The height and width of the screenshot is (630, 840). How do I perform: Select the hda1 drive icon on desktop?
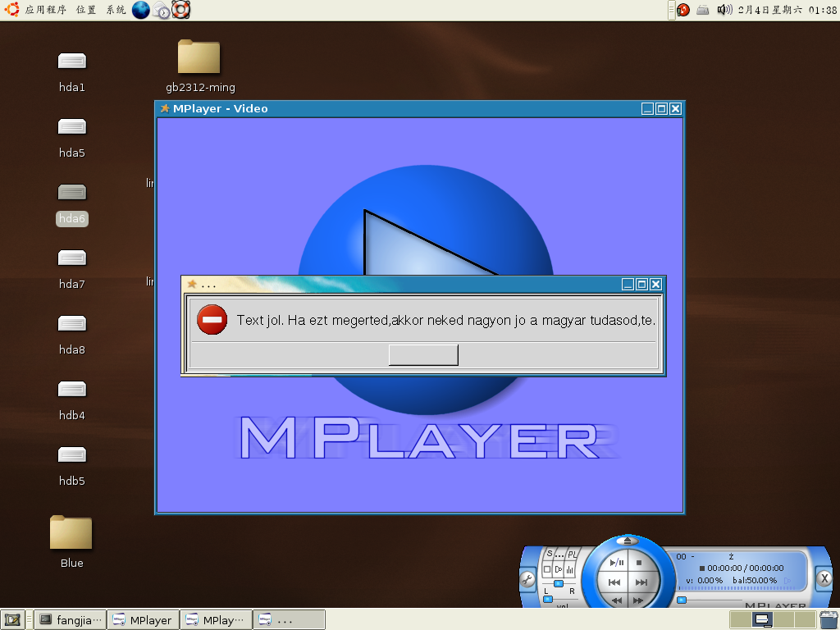click(x=72, y=61)
